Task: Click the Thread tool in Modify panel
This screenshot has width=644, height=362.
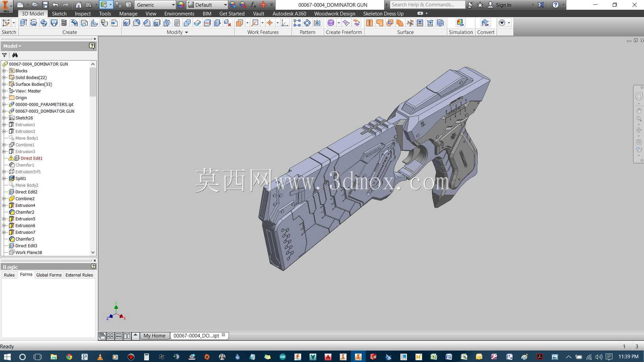Action: pyautogui.click(x=177, y=23)
